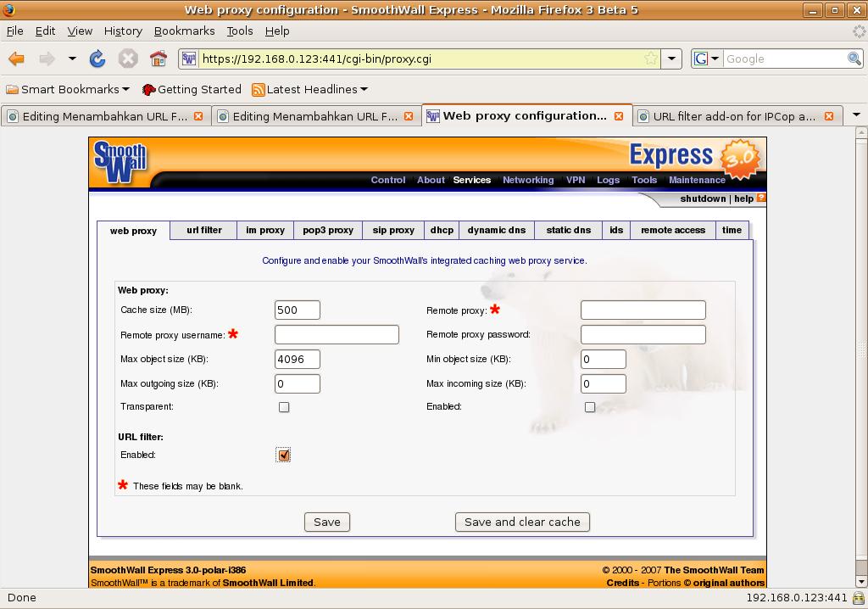Go to the Home page icon
This screenshot has height=609, width=868.
point(159,59)
